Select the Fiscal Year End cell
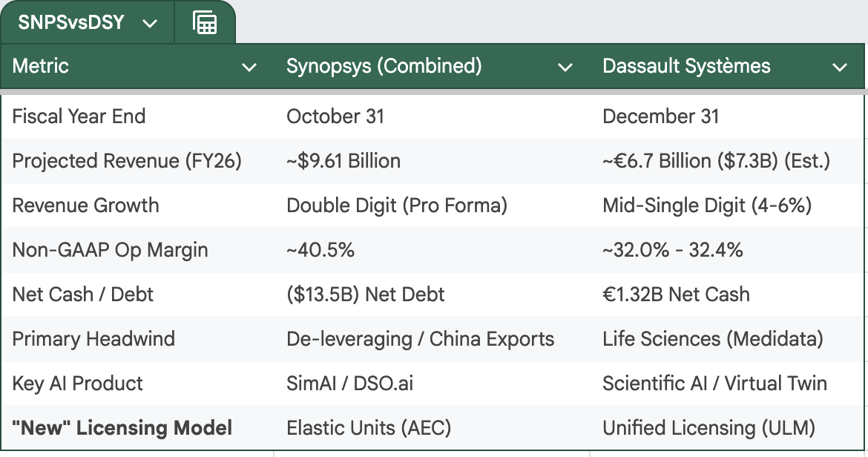 137,116
